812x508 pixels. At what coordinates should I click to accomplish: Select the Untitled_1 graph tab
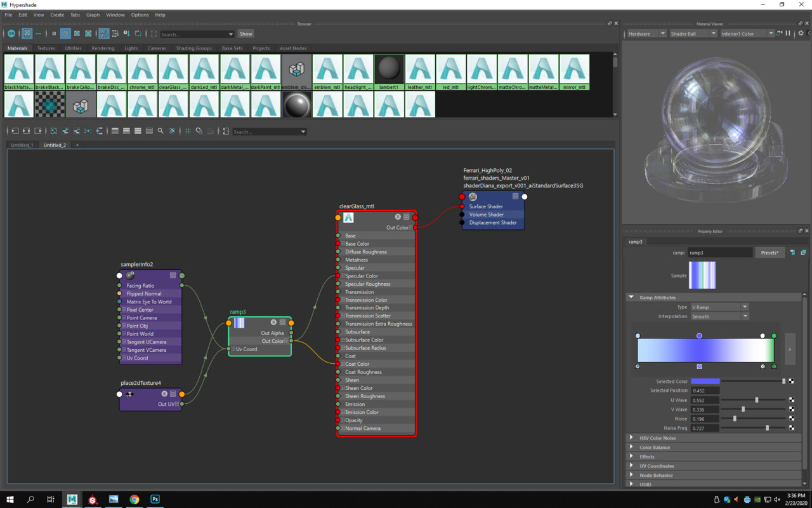[22, 145]
